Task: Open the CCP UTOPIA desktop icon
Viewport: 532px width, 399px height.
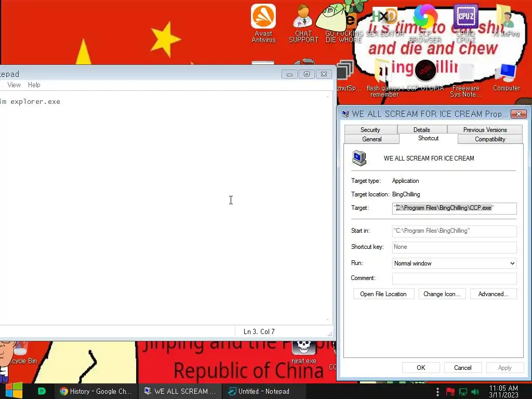Action: pyautogui.click(x=425, y=75)
